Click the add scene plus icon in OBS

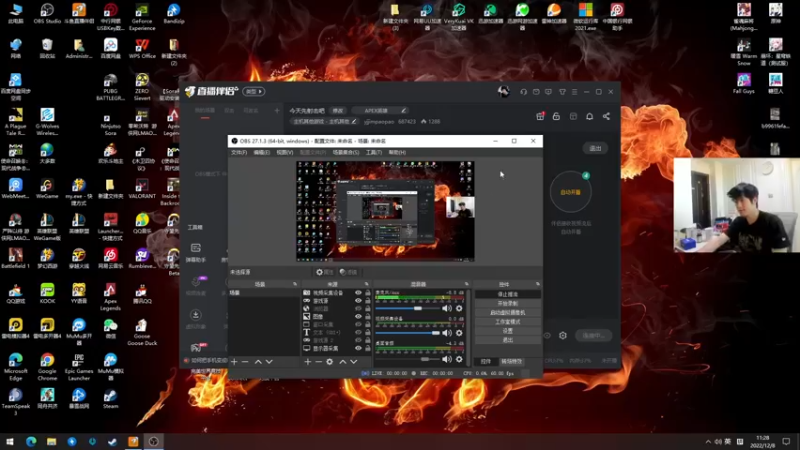pyautogui.click(x=234, y=362)
